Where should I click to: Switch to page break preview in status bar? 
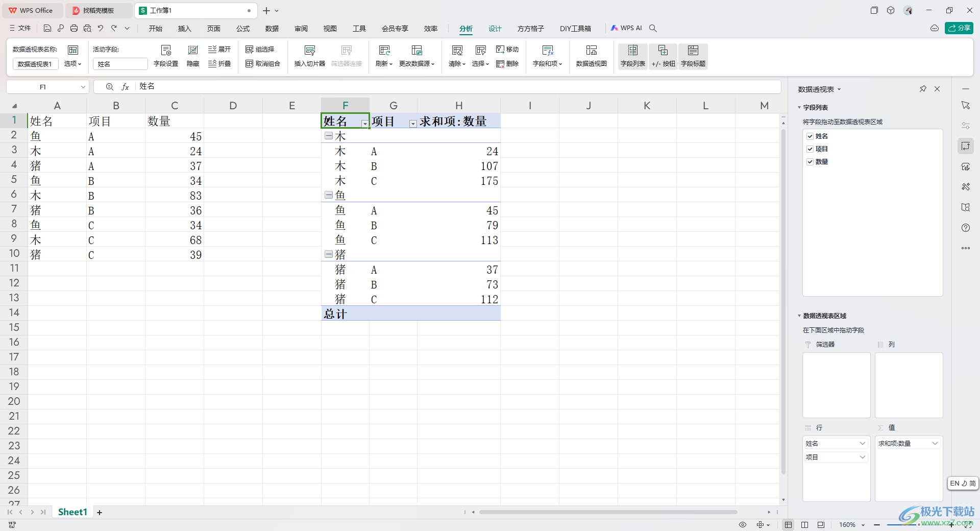pyautogui.click(x=821, y=525)
